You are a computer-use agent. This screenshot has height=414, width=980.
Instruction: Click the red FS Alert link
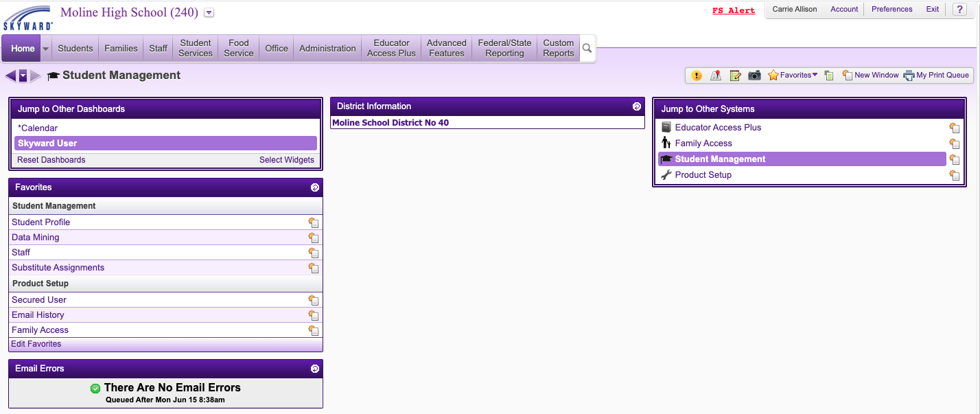(x=733, y=10)
